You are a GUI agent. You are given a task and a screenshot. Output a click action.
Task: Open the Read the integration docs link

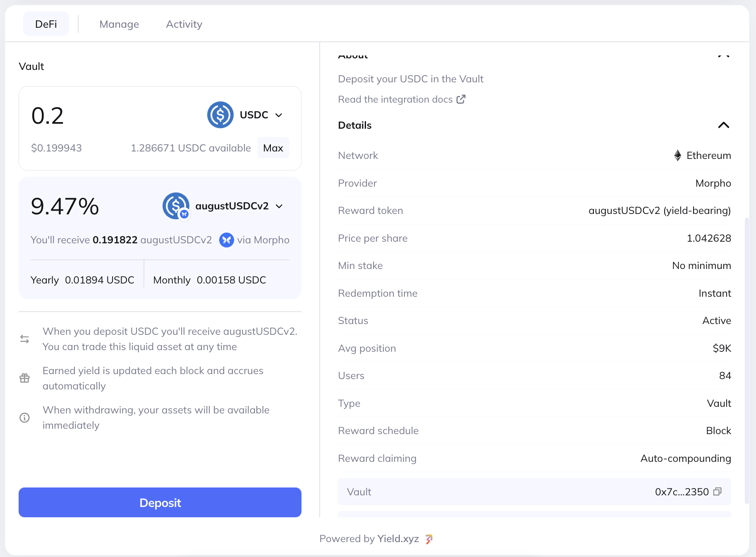[x=402, y=99]
